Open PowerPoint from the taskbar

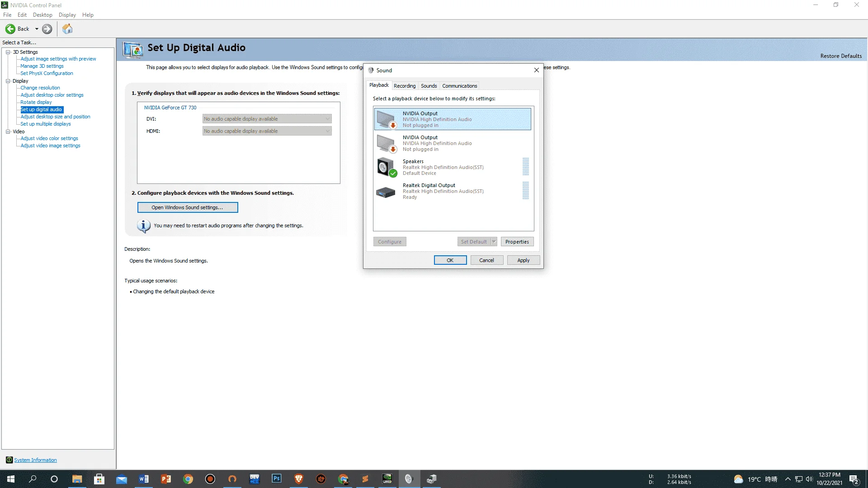click(166, 479)
